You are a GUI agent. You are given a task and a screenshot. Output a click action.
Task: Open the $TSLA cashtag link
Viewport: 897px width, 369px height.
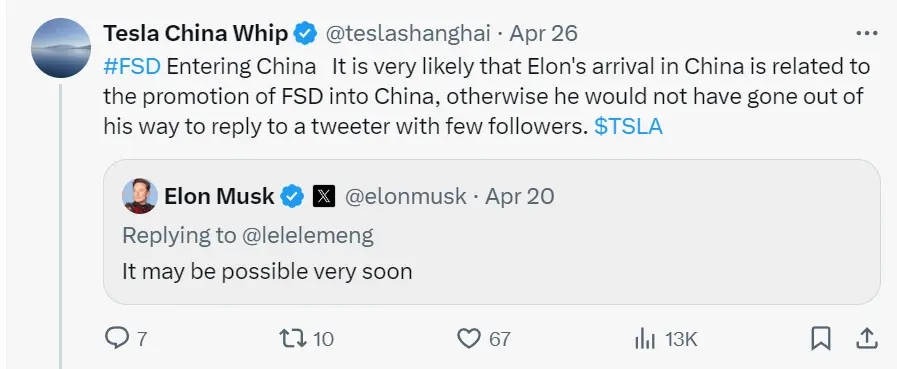click(628, 126)
